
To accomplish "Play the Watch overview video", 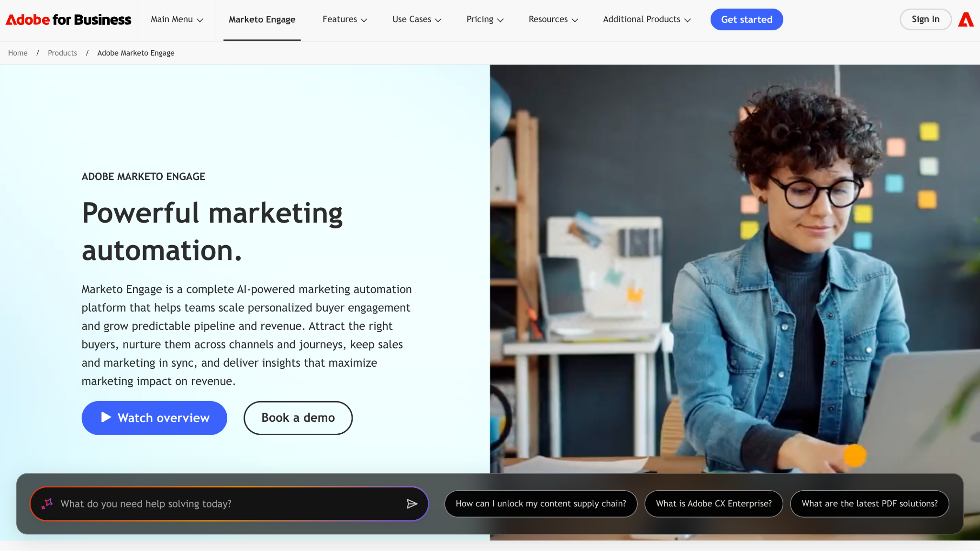I will click(154, 418).
